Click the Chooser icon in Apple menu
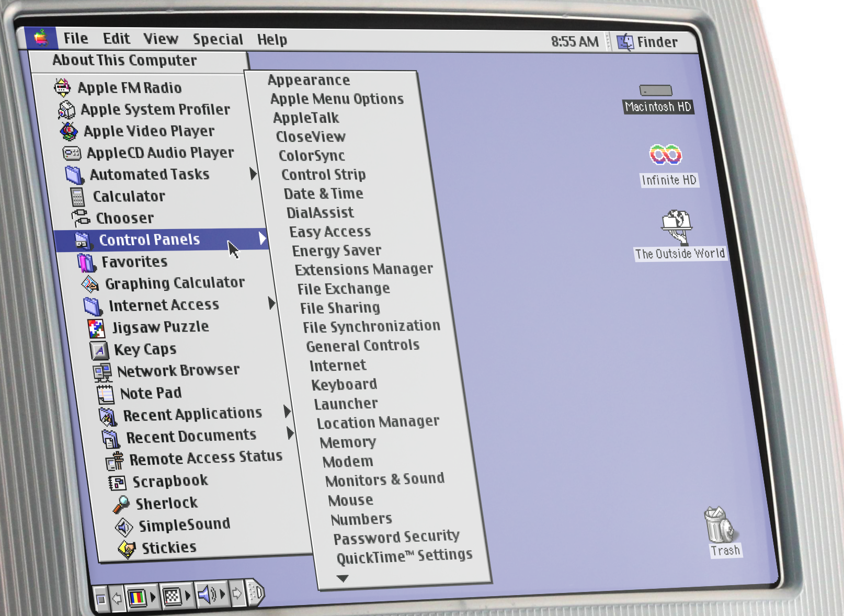This screenshot has height=616, width=844. pyautogui.click(x=81, y=218)
